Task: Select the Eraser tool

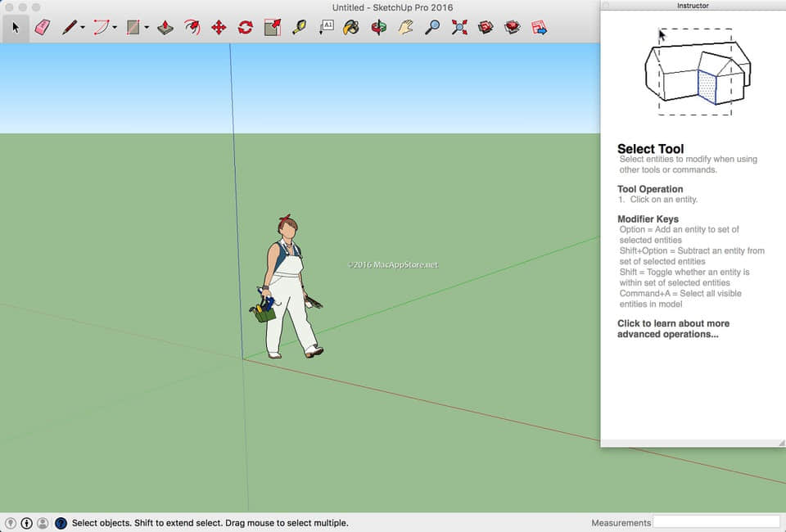Action: [x=43, y=27]
